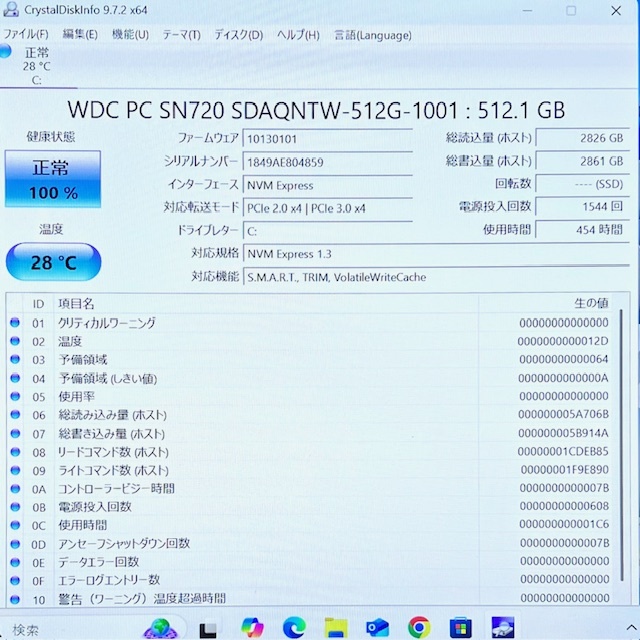Open the 機能(U) menu
This screenshot has height=640, width=640.
click(x=130, y=35)
